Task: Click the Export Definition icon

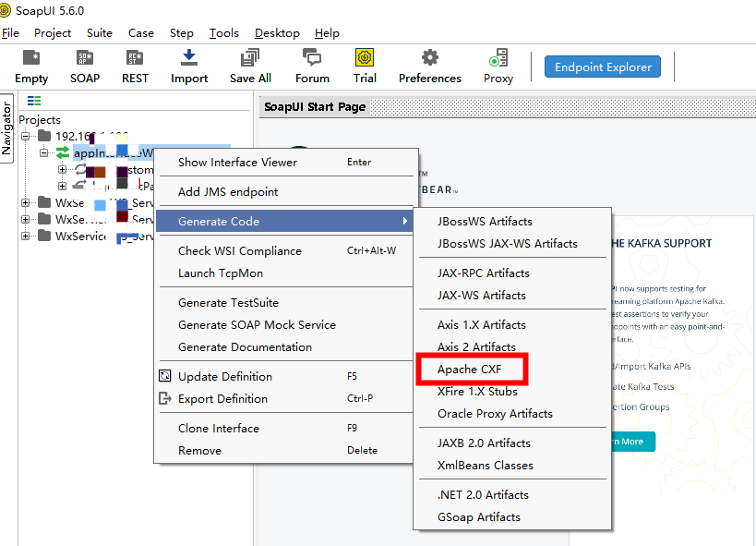Action: pyautogui.click(x=165, y=398)
